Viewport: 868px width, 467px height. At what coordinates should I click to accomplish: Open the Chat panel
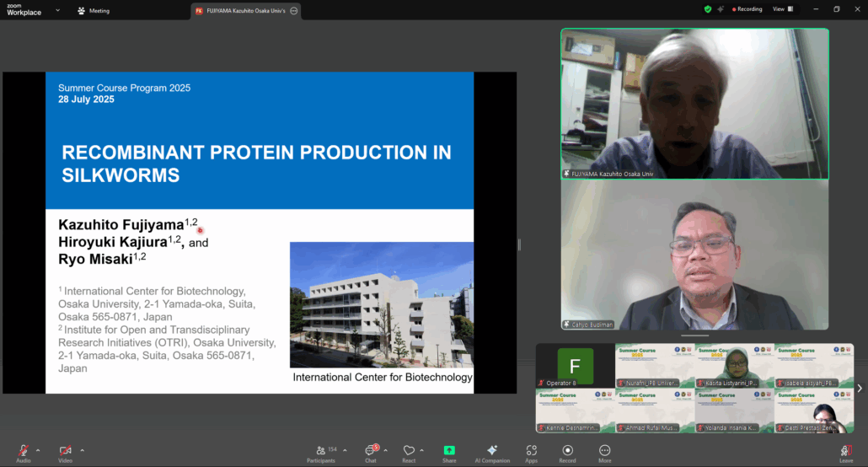point(370,451)
